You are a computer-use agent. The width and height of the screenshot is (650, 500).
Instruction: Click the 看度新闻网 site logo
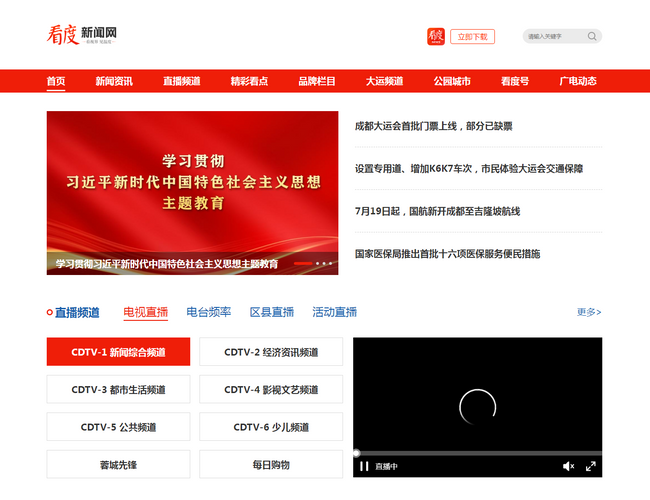pyautogui.click(x=82, y=36)
